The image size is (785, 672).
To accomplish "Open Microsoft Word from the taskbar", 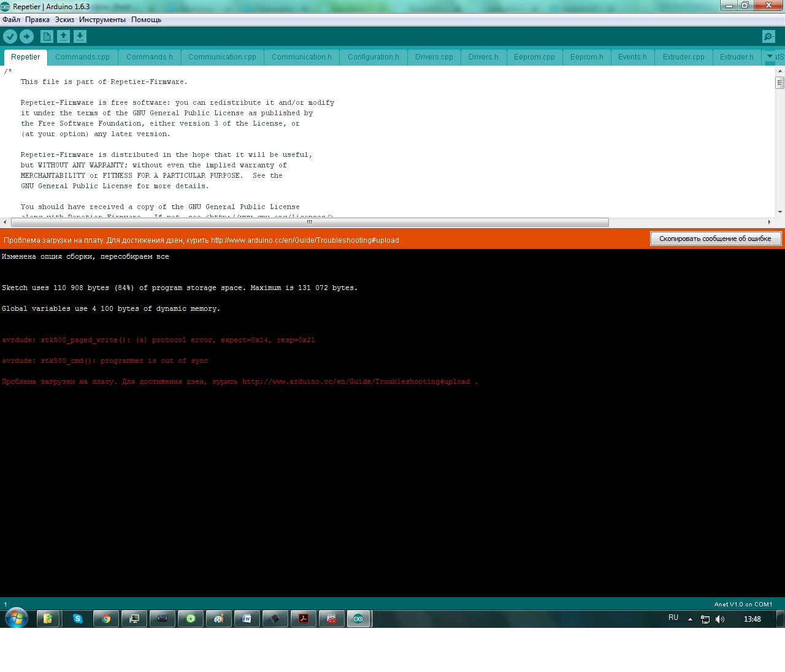I will click(247, 619).
